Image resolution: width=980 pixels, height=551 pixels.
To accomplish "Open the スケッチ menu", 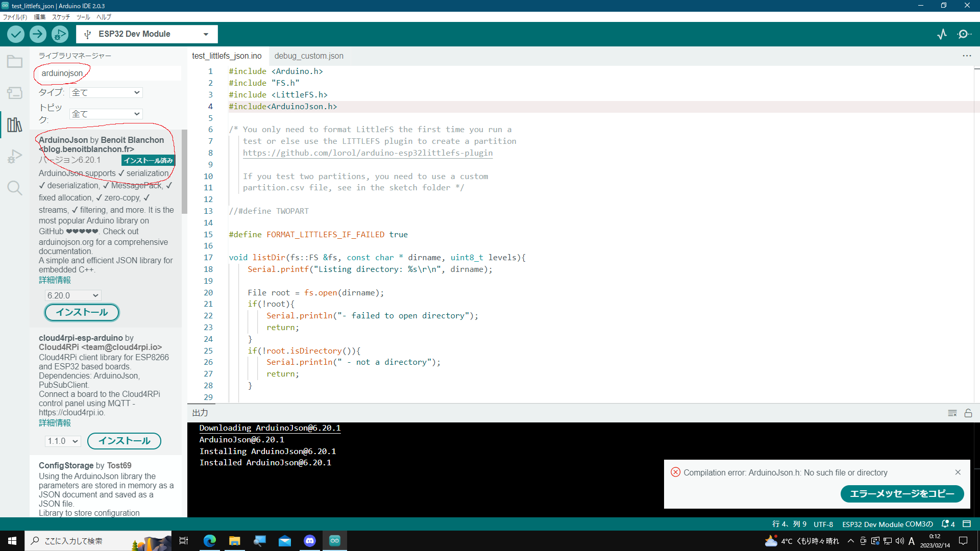I will (x=61, y=17).
